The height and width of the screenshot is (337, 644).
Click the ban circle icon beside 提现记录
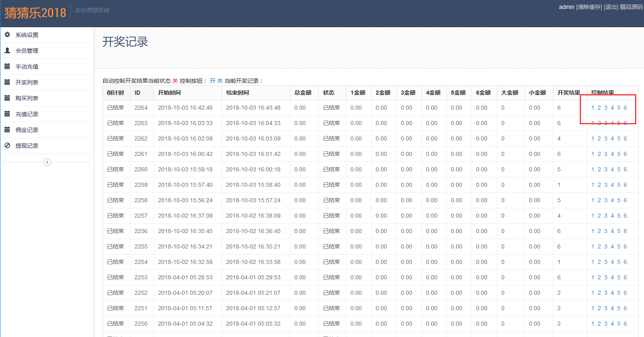click(x=7, y=146)
